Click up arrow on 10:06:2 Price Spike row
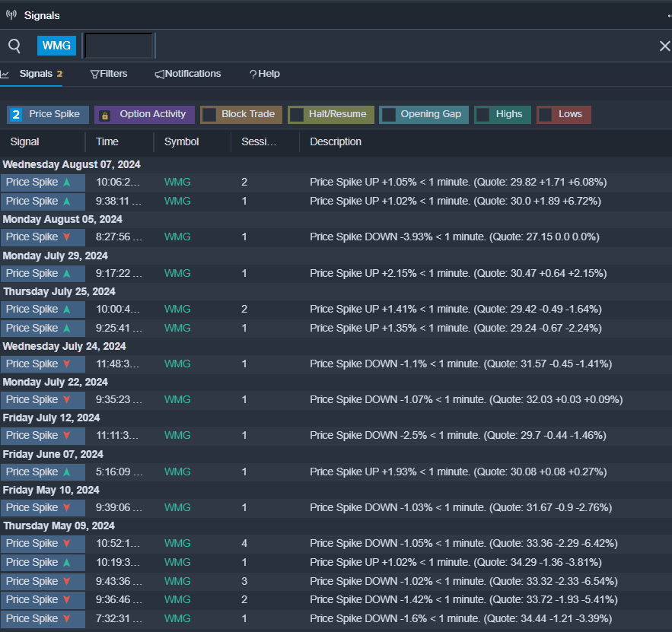The height and width of the screenshot is (632, 672). [67, 183]
